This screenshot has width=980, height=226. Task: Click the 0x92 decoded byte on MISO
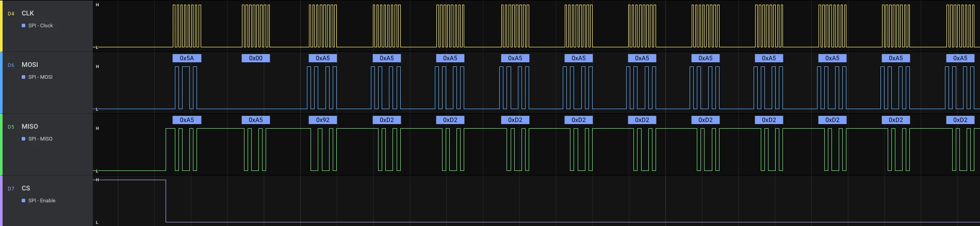coord(323,120)
